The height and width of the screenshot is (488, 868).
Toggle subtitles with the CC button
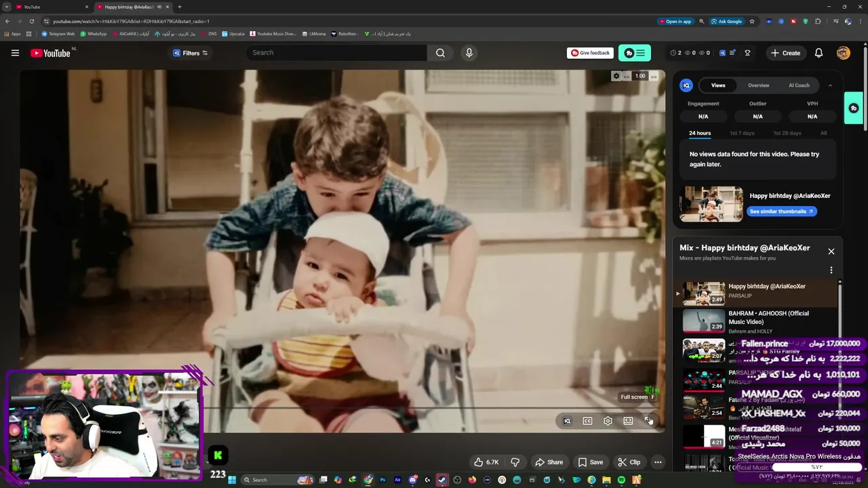587,421
